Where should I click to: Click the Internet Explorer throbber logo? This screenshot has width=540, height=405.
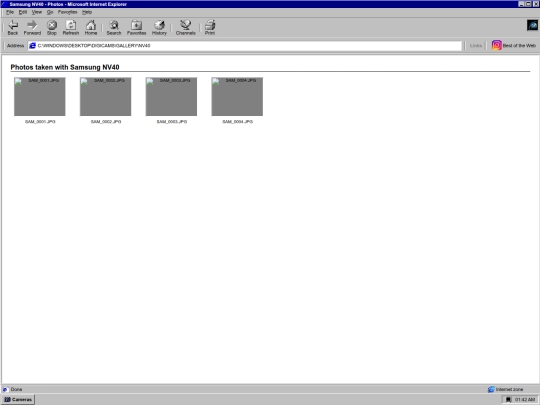tap(532, 25)
